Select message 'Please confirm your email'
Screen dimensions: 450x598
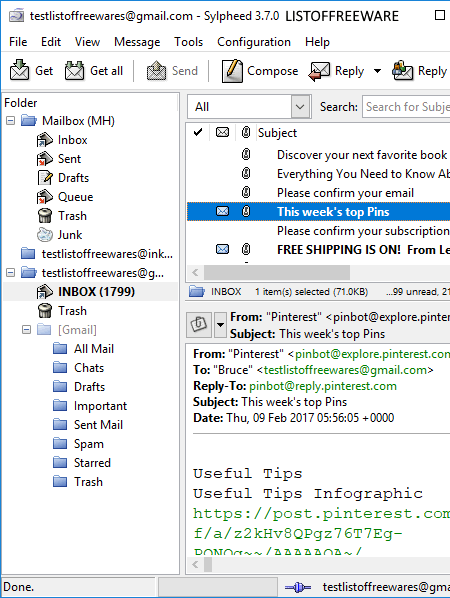pyautogui.click(x=345, y=193)
